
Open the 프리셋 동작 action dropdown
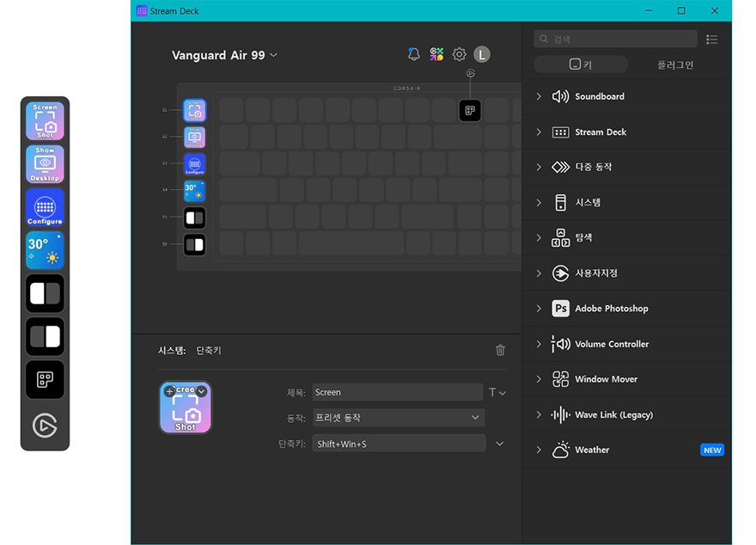(x=399, y=418)
